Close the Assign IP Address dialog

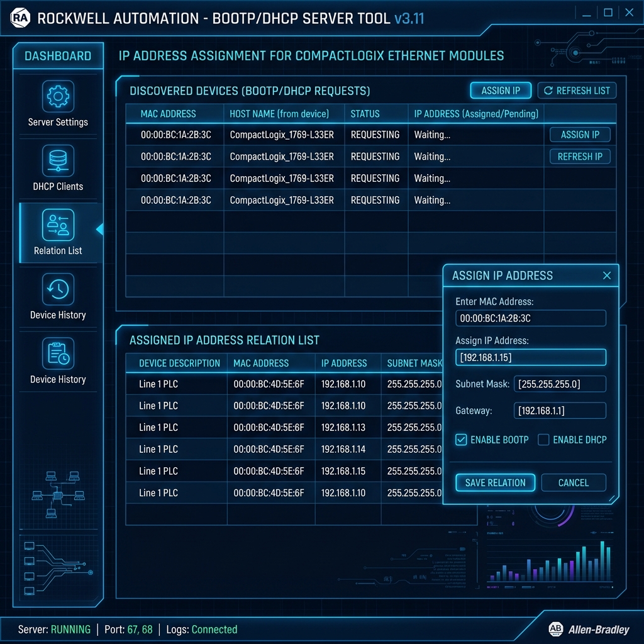[607, 275]
